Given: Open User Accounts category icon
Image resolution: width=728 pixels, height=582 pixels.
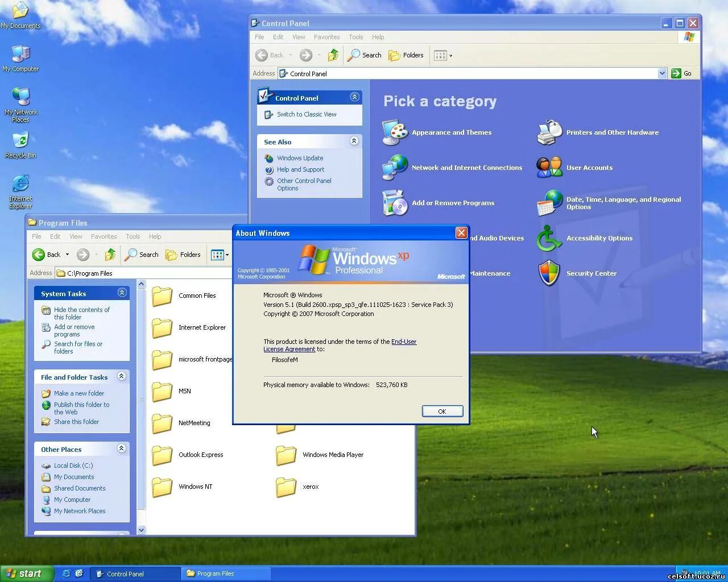Looking at the screenshot, I should click(549, 168).
